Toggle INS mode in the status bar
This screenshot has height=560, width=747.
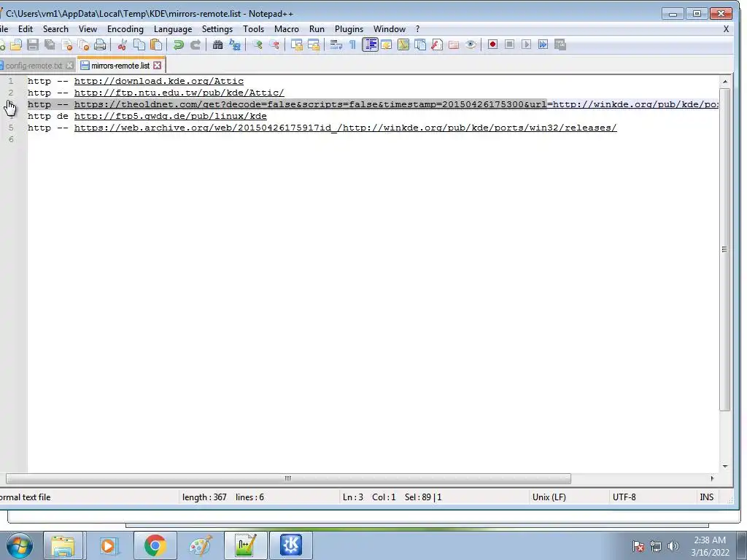click(706, 497)
